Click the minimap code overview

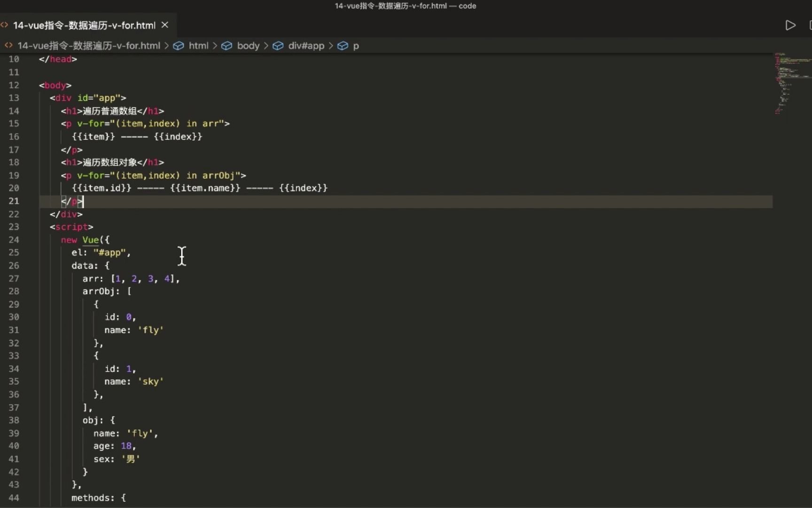[x=792, y=83]
